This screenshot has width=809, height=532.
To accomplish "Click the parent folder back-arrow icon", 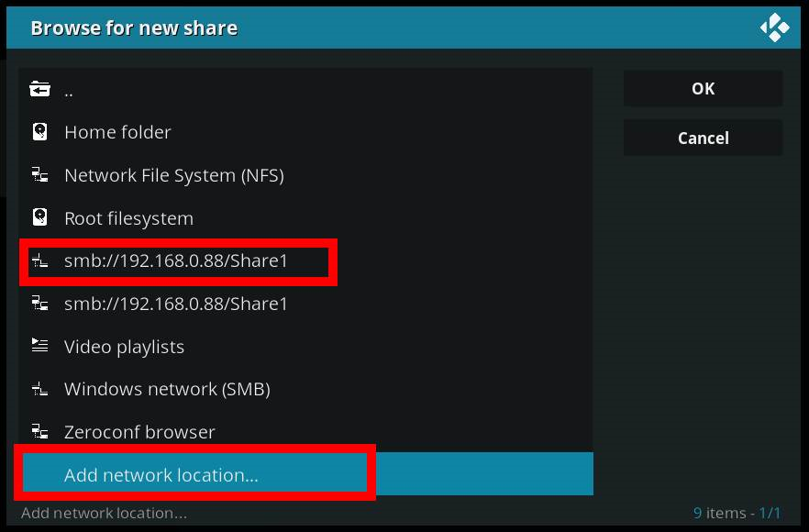I will [39, 89].
